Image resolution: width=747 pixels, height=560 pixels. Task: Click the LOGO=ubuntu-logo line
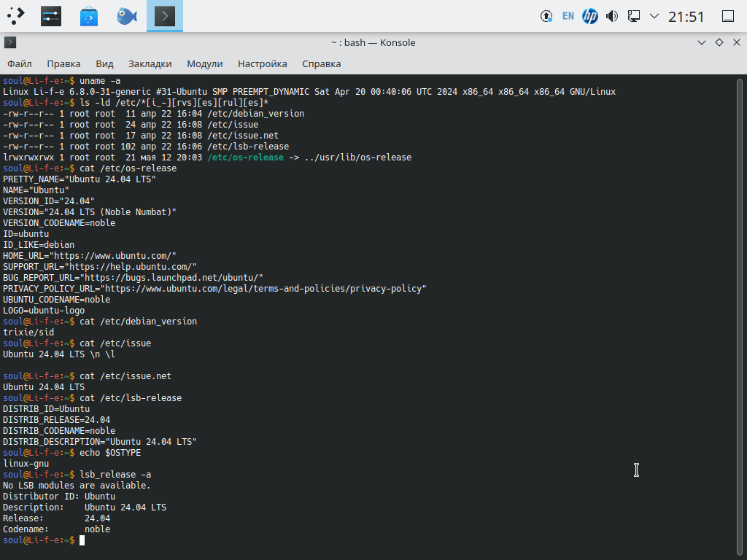[x=44, y=311]
